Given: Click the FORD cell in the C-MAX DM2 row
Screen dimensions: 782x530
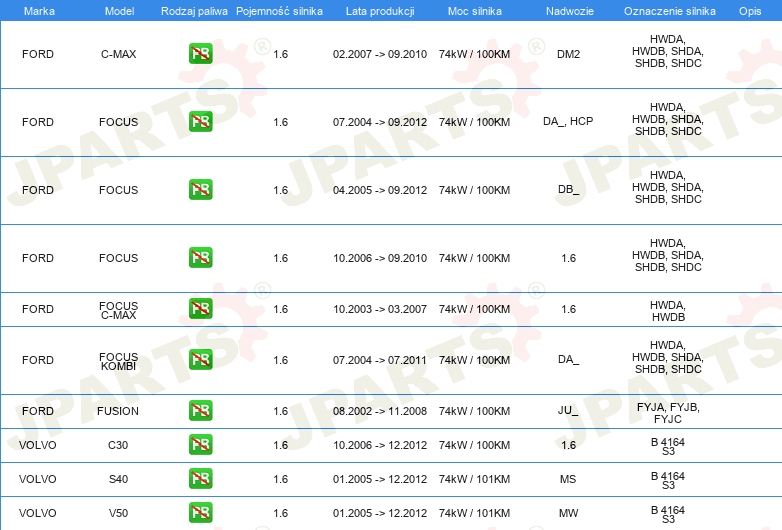Looking at the screenshot, I should [38, 54].
